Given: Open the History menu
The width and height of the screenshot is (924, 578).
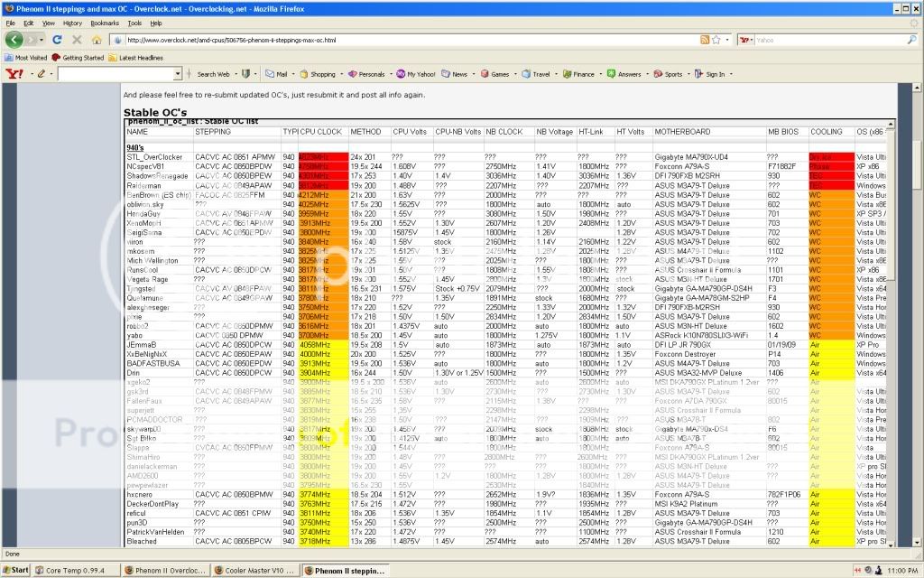Looking at the screenshot, I should tap(72, 23).
